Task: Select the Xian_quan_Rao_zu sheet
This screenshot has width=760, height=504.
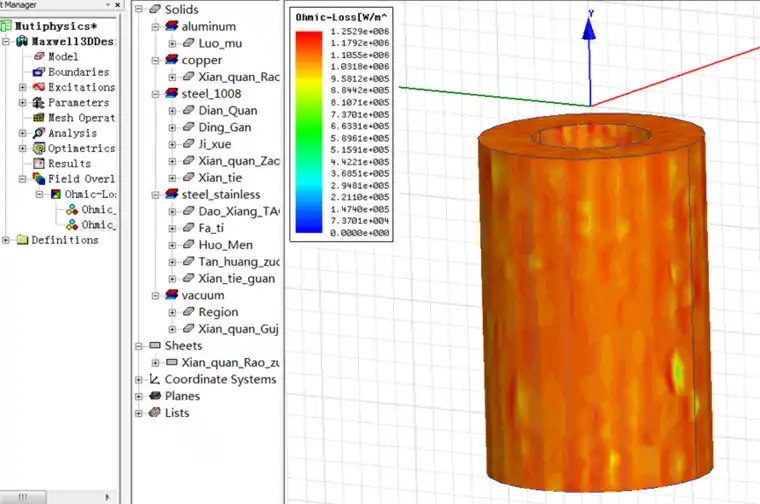Action: click(230, 362)
